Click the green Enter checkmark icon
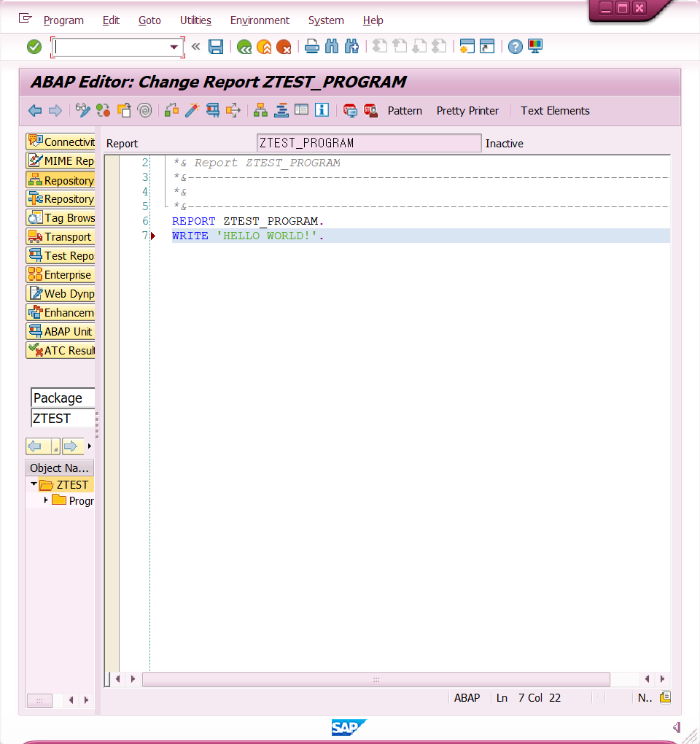Screen dimensions: 700x744 34,47
